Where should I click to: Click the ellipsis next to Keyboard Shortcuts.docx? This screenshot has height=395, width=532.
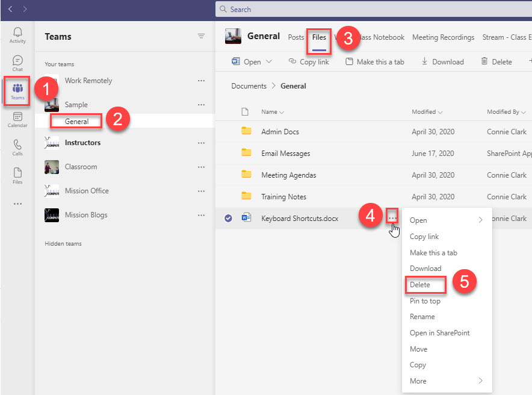click(392, 218)
